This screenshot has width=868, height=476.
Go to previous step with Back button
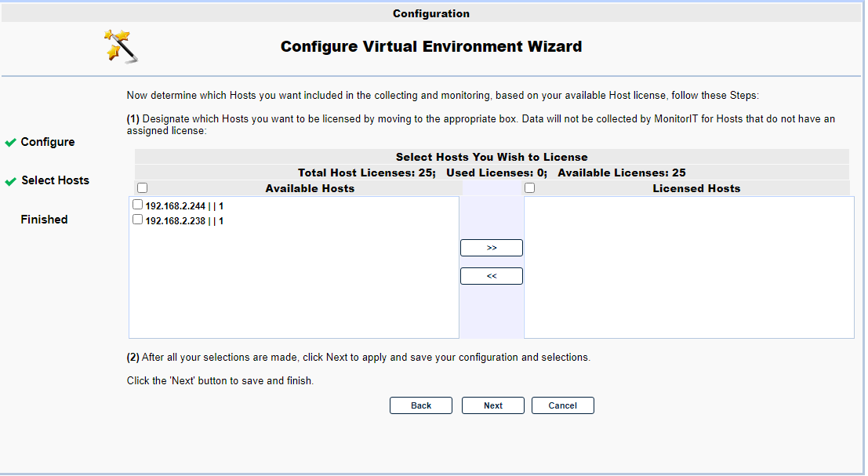pyautogui.click(x=421, y=405)
